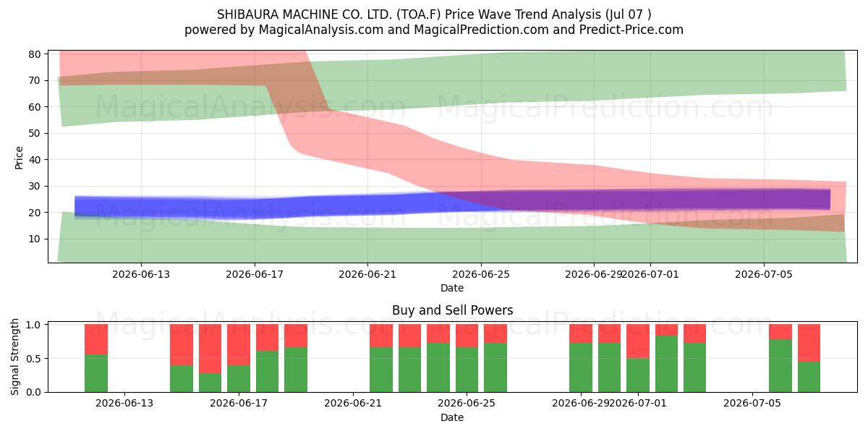Click the 70 tick on the price axis

coord(34,80)
